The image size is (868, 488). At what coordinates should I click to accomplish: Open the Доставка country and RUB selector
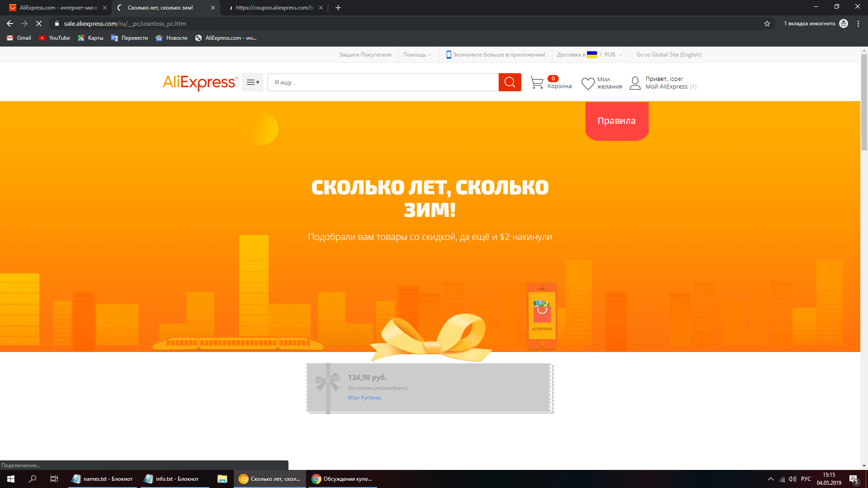pos(590,55)
